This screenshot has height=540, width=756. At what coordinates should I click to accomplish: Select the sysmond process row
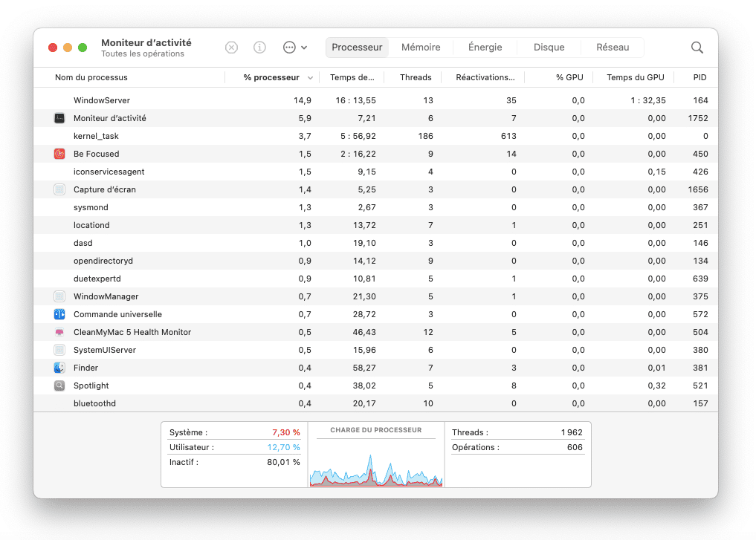(375, 207)
